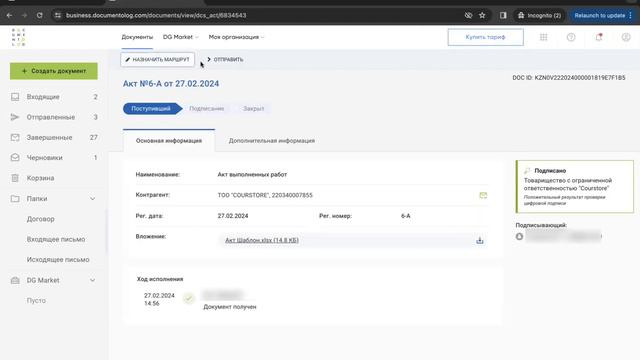Click Пусто under DG Market
640x360 pixels.
[x=36, y=300]
